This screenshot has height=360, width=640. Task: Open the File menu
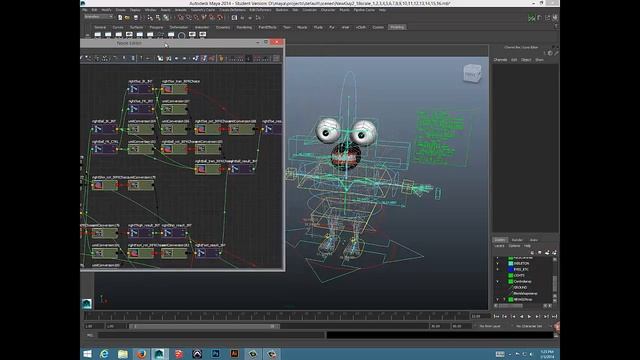point(84,10)
